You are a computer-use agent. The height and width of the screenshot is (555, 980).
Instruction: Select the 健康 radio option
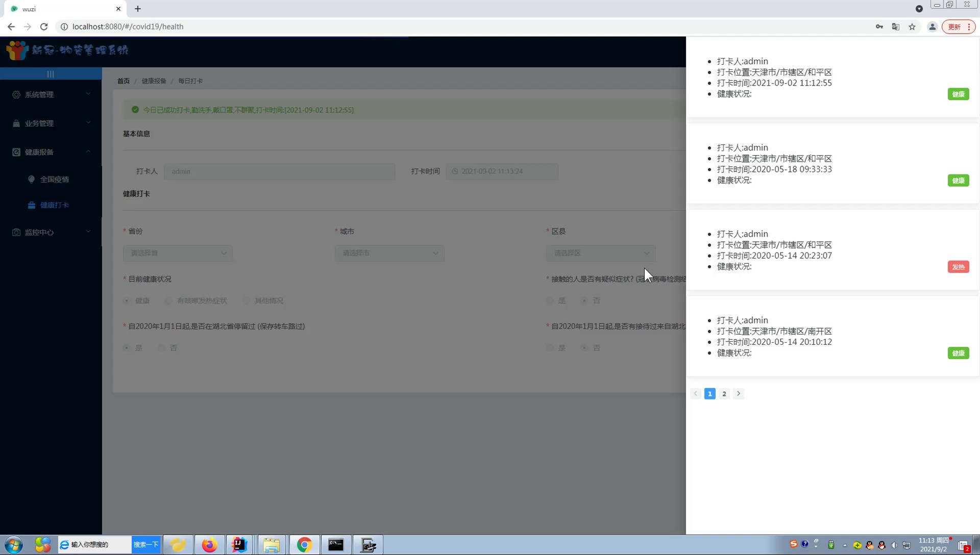tap(127, 301)
